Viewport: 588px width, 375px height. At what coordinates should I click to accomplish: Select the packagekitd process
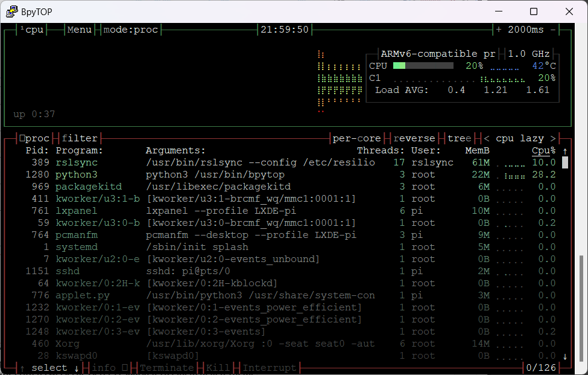tap(288, 187)
